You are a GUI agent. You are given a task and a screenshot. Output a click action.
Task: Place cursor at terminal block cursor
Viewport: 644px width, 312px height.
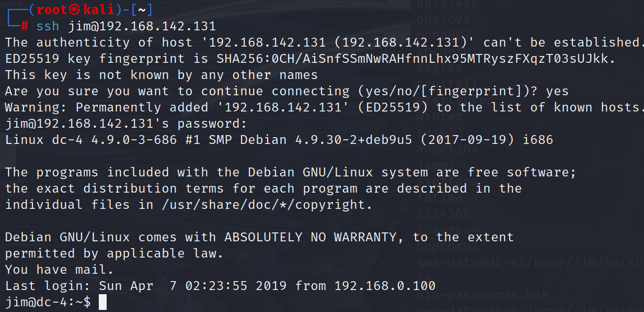(x=102, y=302)
